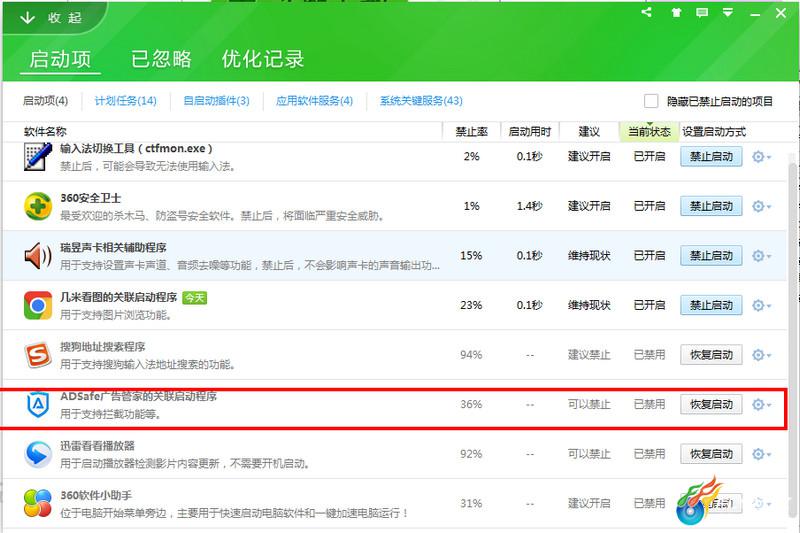Select the 瑞昱声卡相关辅助程序 entry title
The width and height of the screenshot is (800, 533).
tap(113, 247)
